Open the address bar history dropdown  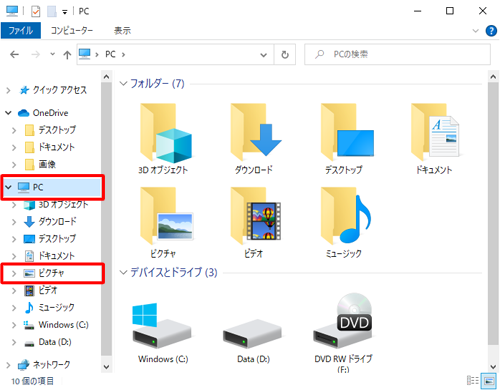pos(263,55)
